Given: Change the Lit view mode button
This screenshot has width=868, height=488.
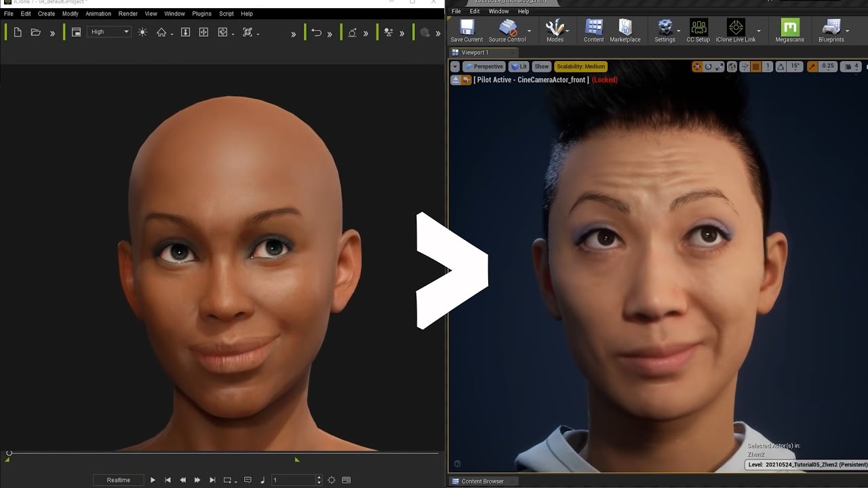Looking at the screenshot, I should click(519, 66).
